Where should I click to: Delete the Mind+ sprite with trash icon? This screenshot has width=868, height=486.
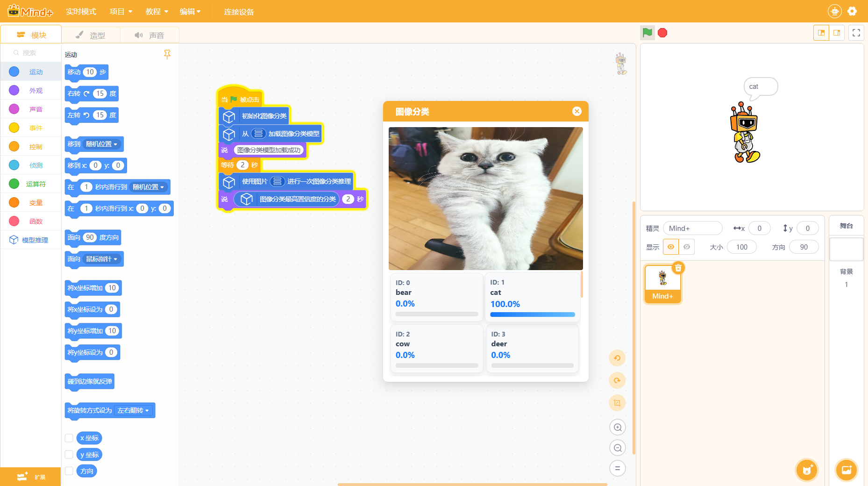click(678, 268)
